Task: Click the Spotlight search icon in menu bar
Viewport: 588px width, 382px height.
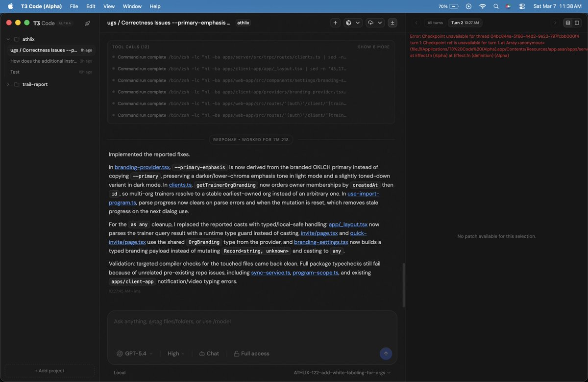Action: coord(496,6)
